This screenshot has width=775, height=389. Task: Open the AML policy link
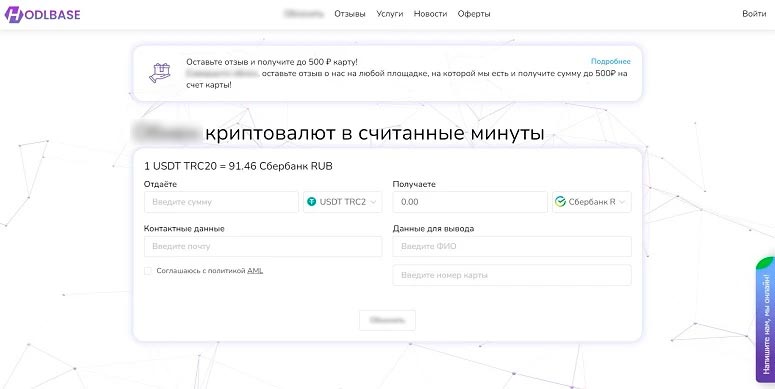click(x=255, y=271)
